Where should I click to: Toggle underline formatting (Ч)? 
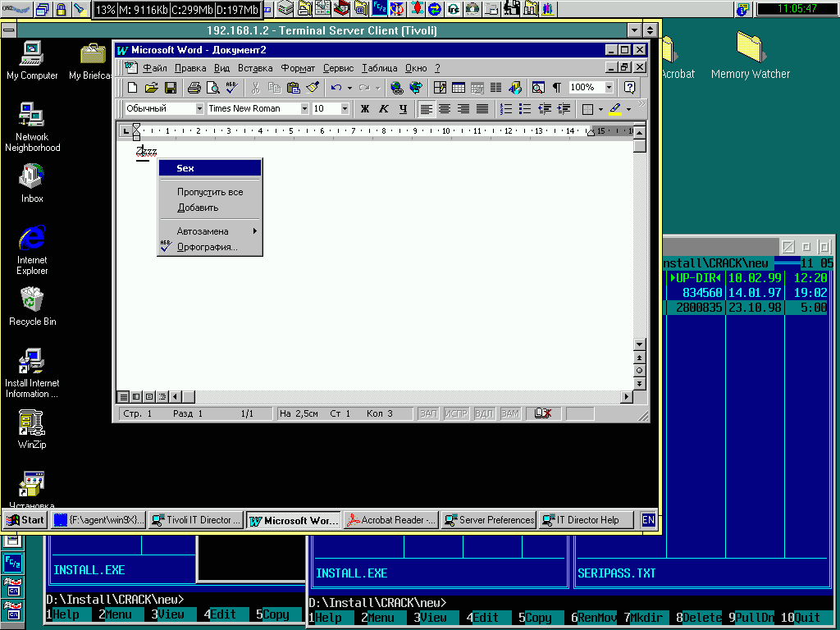403,109
